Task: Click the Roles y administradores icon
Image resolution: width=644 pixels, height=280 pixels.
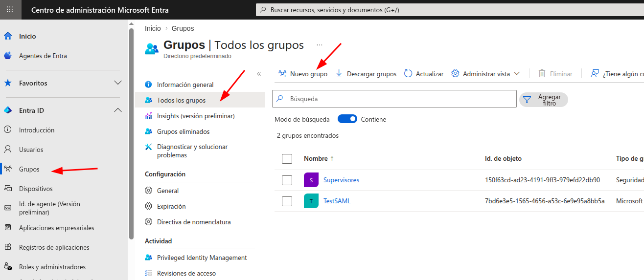Action: click(8, 267)
